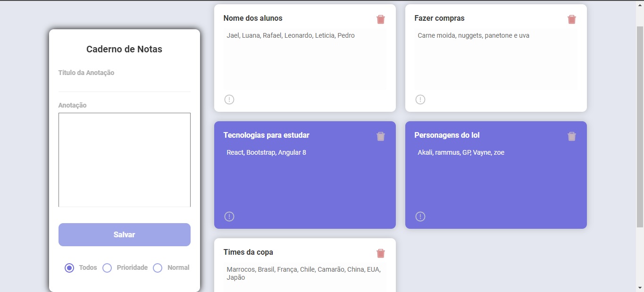The height and width of the screenshot is (292, 644).
Task: Click priority icon on 'Tecnologias para estudar'
Action: [229, 217]
